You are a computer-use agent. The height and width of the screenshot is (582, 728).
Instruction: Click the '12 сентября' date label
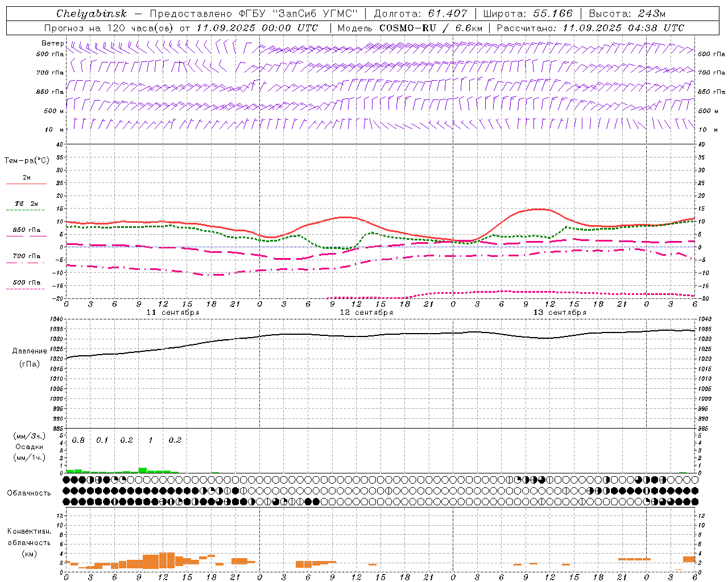[x=366, y=313]
